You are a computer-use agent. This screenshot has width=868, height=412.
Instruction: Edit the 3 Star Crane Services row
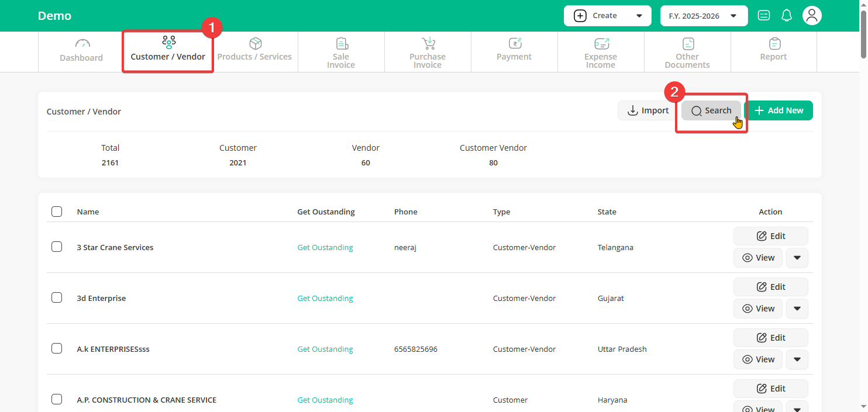pyautogui.click(x=771, y=236)
